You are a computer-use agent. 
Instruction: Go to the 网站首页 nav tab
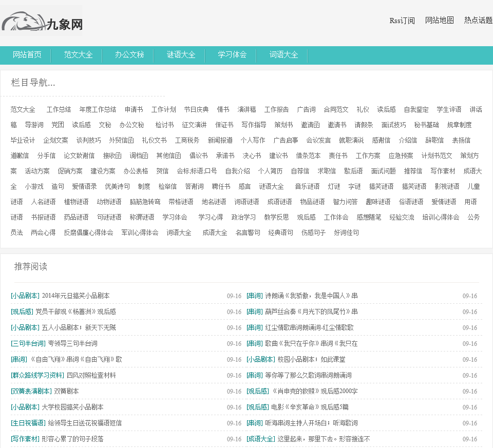tap(27, 55)
